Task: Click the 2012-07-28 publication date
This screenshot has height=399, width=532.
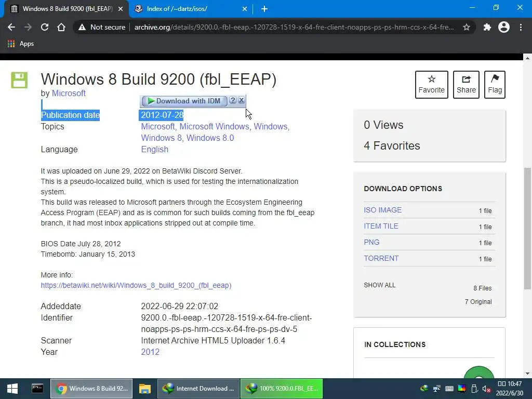Action: point(162,115)
